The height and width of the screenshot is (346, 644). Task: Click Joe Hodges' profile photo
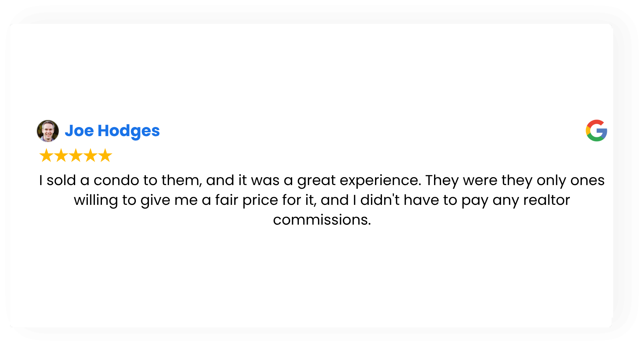click(48, 131)
